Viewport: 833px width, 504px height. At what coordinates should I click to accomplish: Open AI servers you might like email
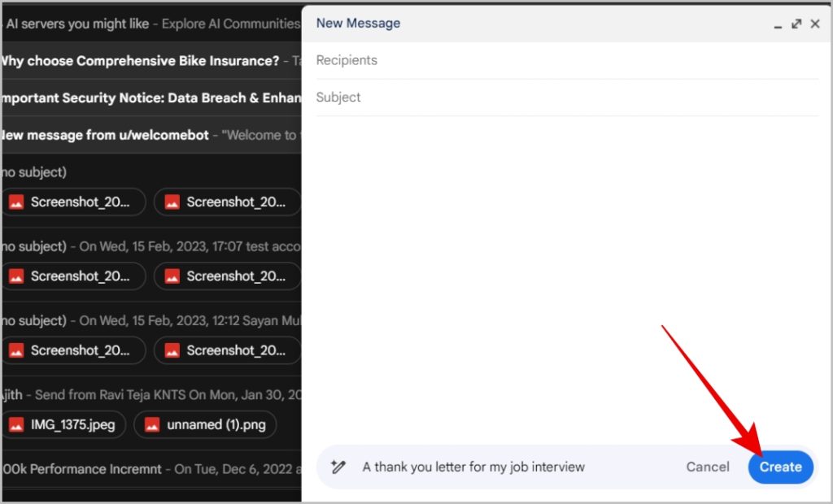pyautogui.click(x=151, y=24)
